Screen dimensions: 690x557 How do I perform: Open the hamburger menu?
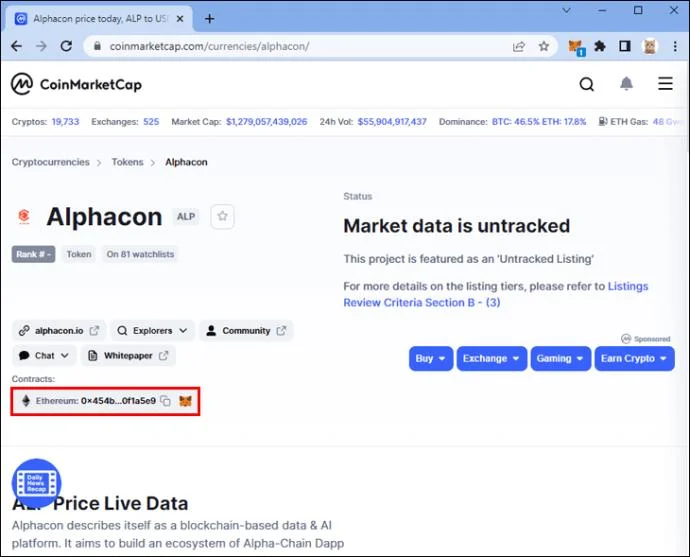click(665, 84)
